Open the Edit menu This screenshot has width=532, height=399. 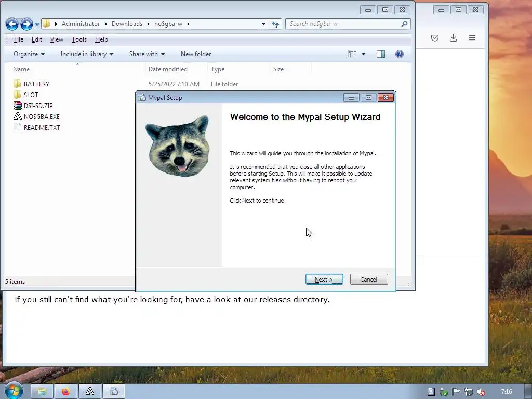37,39
